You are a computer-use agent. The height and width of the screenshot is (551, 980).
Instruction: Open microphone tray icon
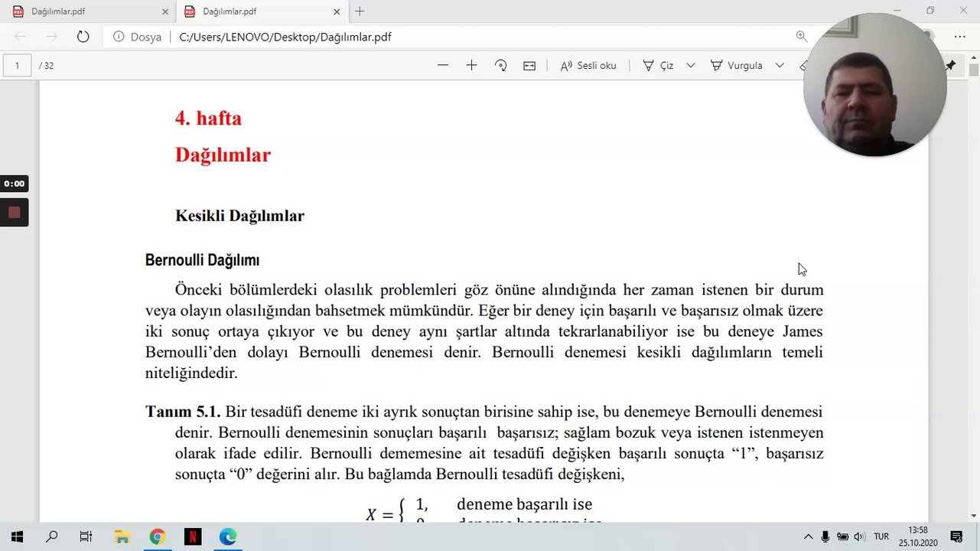click(825, 537)
